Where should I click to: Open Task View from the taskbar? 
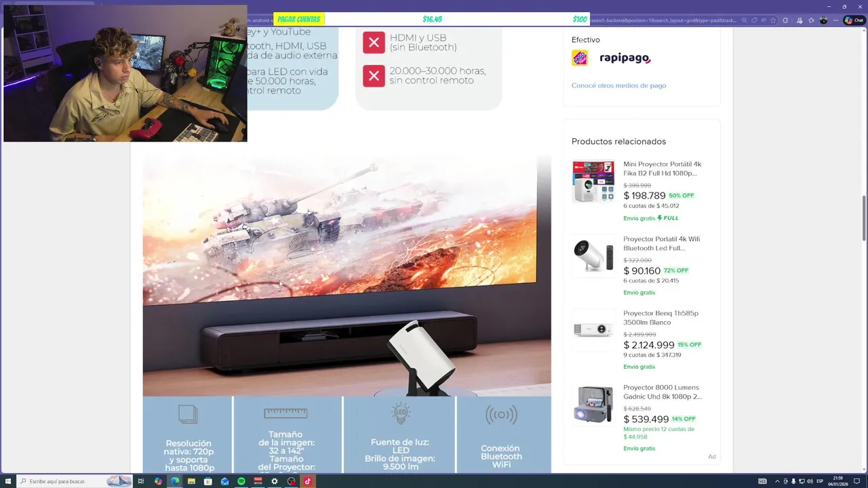click(141, 481)
